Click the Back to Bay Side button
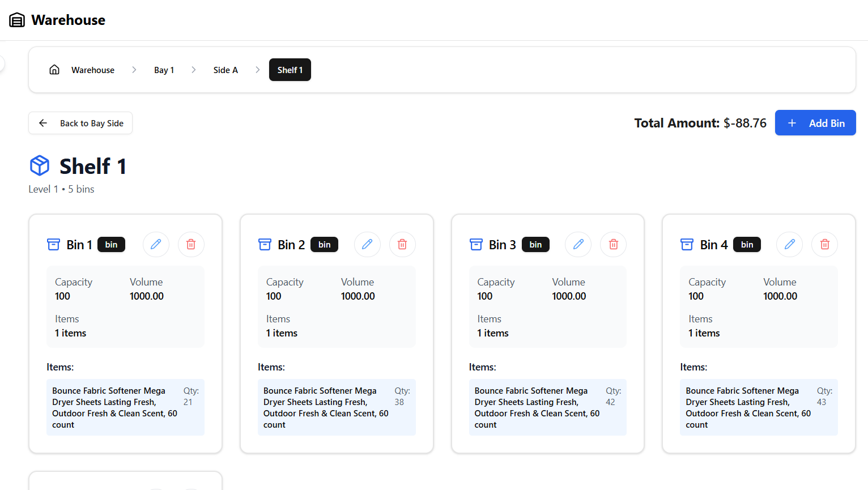This screenshot has height=490, width=868. [x=80, y=123]
